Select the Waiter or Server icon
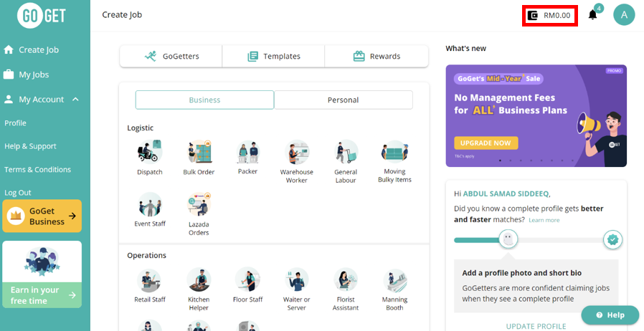This screenshot has height=331, width=644. (x=296, y=279)
